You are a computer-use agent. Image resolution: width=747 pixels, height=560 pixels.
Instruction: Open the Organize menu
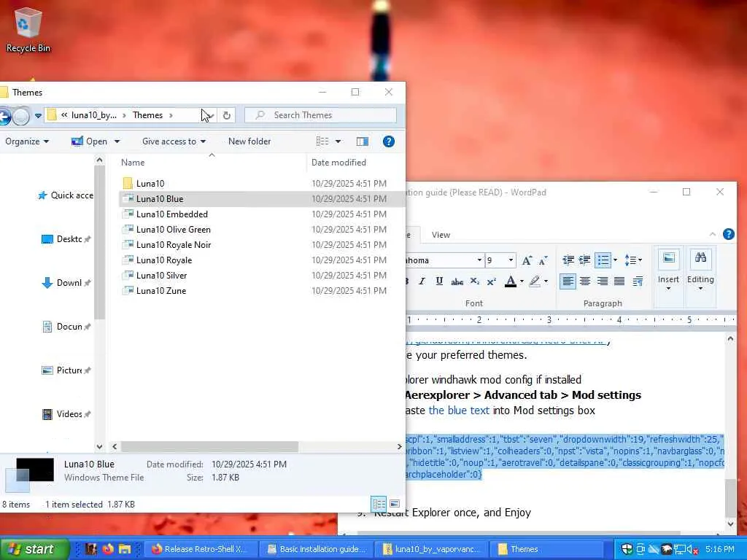pyautogui.click(x=27, y=141)
